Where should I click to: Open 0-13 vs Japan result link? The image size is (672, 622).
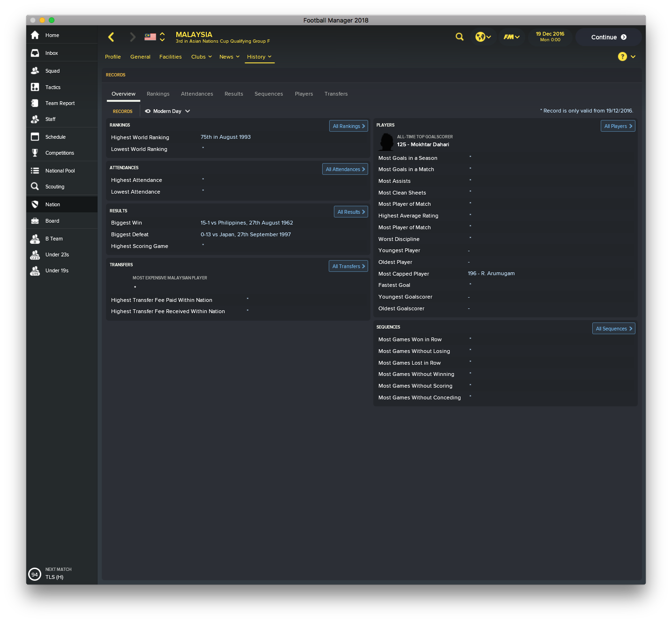(x=246, y=234)
